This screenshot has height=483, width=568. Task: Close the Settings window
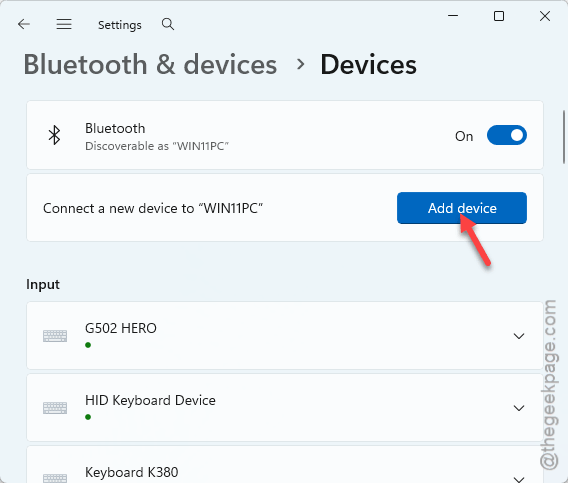coord(545,16)
